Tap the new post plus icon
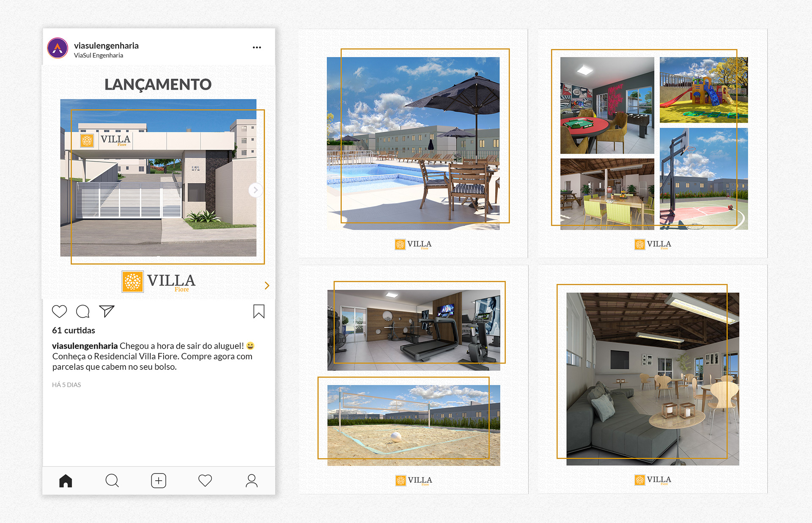This screenshot has width=812, height=523. [159, 481]
